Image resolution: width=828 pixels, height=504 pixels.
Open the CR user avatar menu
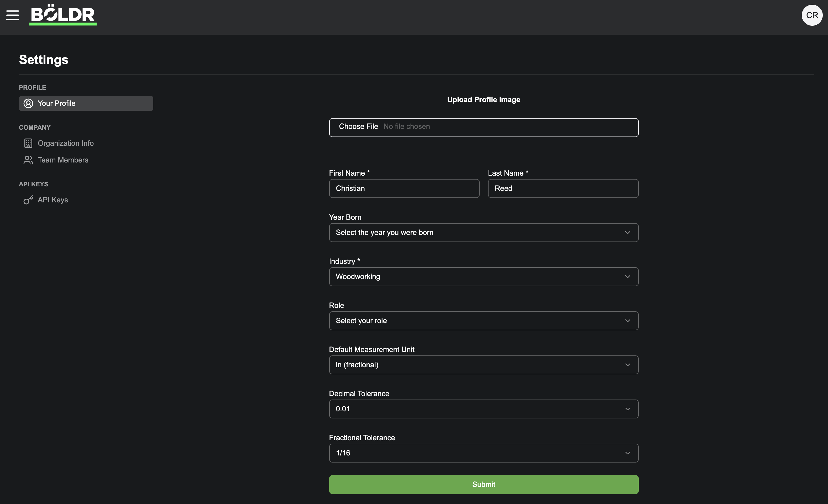(x=812, y=15)
